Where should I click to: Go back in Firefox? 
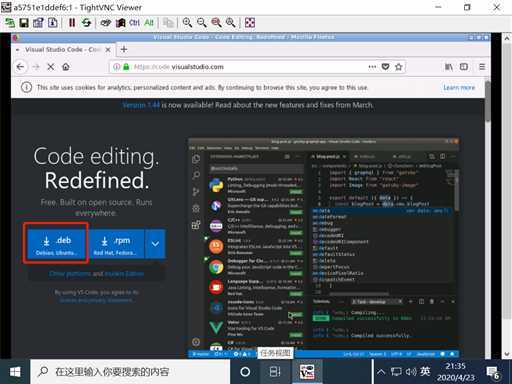click(x=20, y=67)
